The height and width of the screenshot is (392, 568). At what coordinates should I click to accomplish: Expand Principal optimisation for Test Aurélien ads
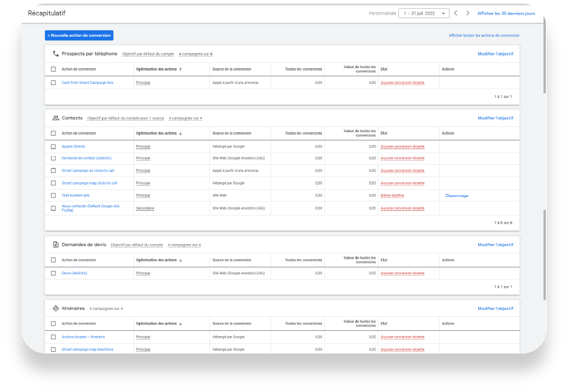click(143, 196)
